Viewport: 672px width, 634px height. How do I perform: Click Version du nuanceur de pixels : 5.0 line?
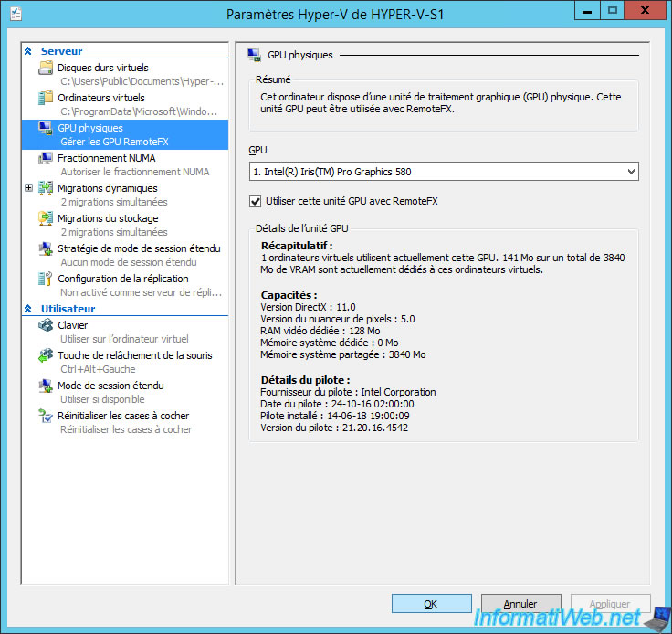337,319
